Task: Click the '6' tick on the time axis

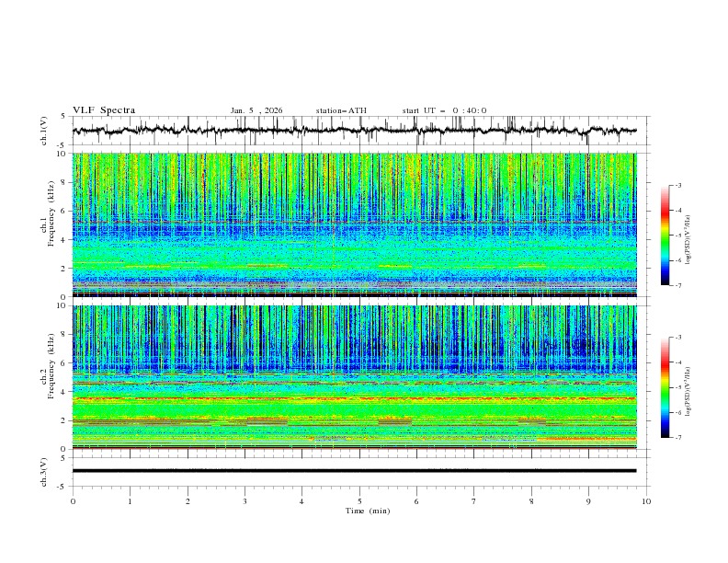Action: pos(416,501)
